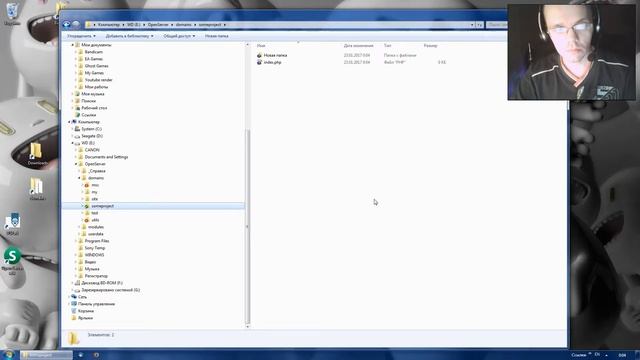This screenshot has height=360, width=640.
Task: Select 'Ссылки' in the navigation tree
Action: point(89,115)
